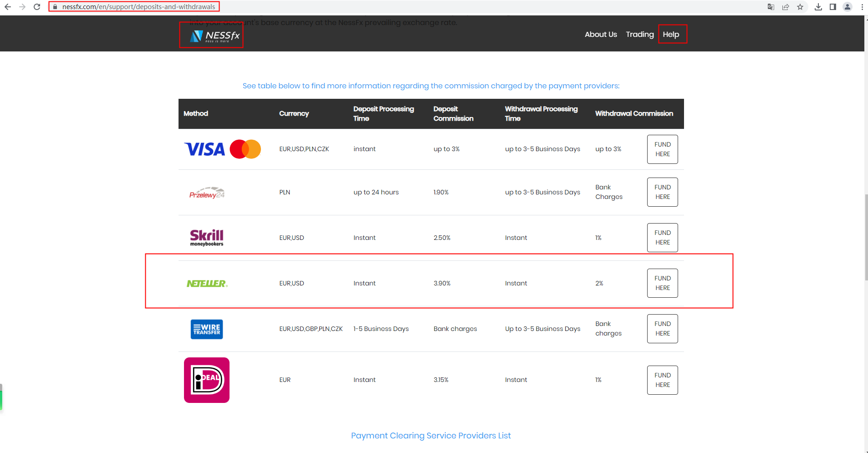Open the Help menu
Viewport: 868px width, 453px height.
(671, 35)
